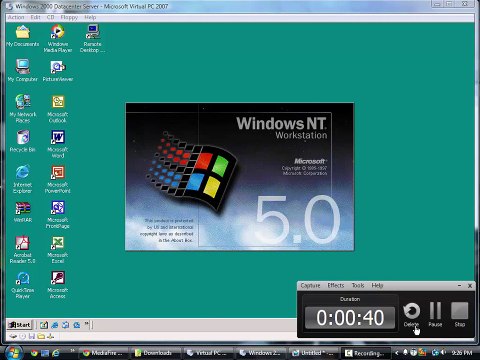Open the CD menu in Virtual PC

(x=50, y=17)
